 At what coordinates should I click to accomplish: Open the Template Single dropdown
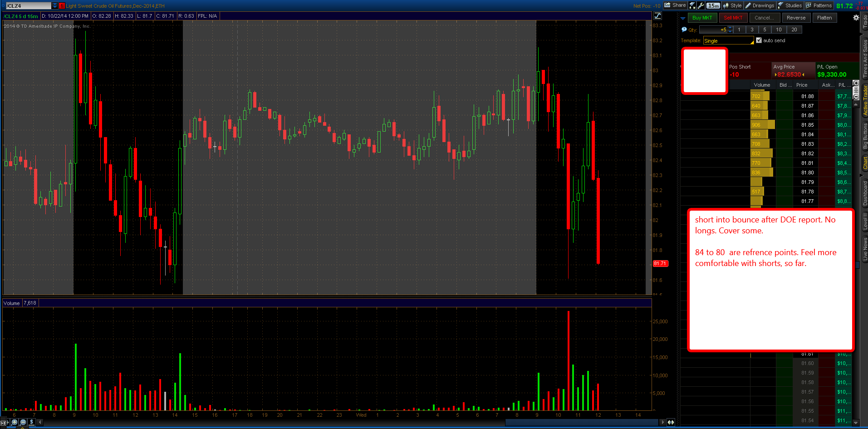728,41
